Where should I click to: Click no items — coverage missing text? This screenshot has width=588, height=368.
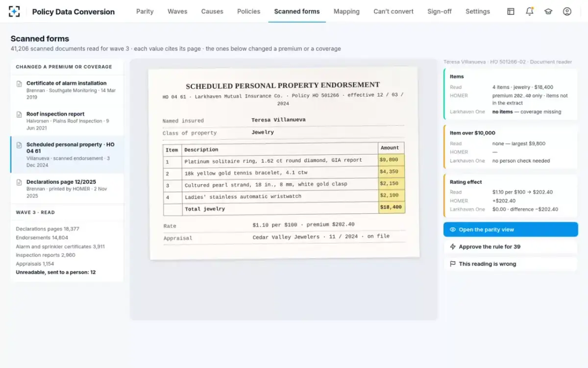(x=527, y=112)
